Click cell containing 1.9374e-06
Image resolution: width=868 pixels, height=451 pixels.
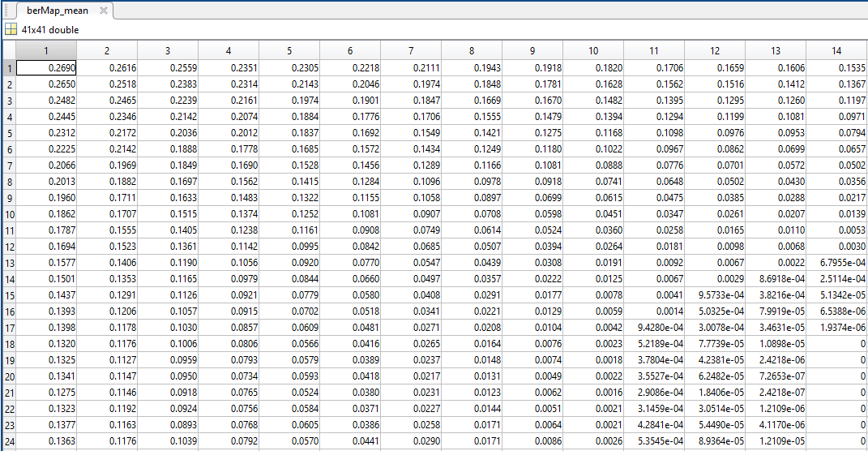pos(836,328)
